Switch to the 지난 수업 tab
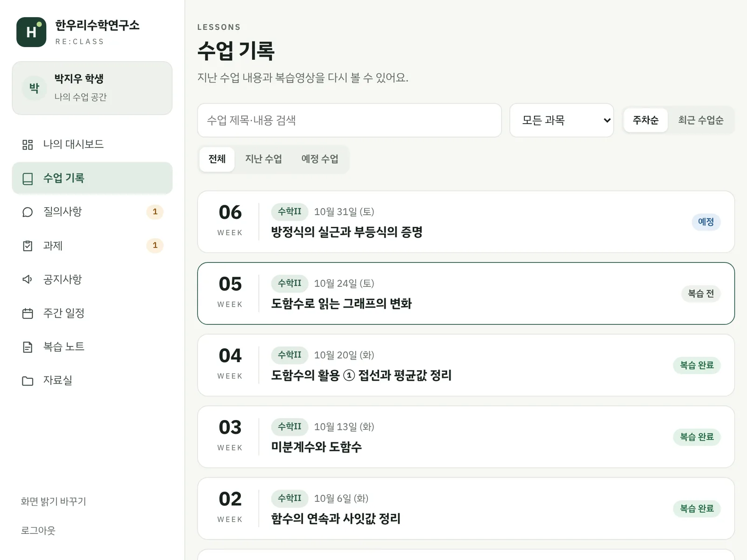Image resolution: width=747 pixels, height=560 pixels. pos(264,159)
